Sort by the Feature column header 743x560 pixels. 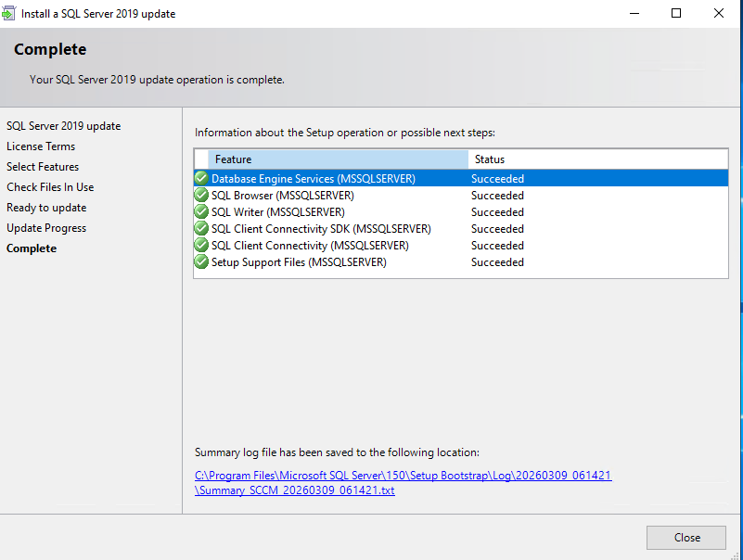point(338,159)
